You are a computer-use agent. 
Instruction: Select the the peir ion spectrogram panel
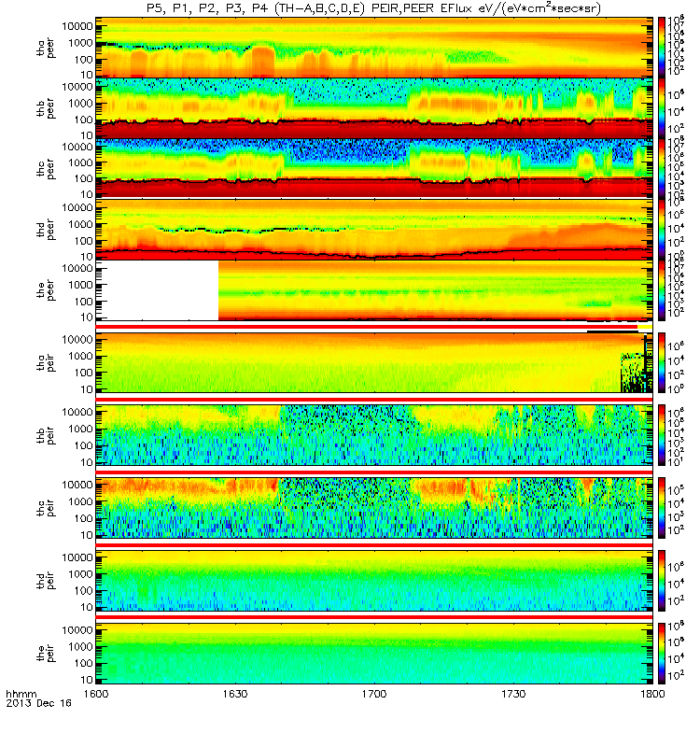pyautogui.click(x=374, y=653)
